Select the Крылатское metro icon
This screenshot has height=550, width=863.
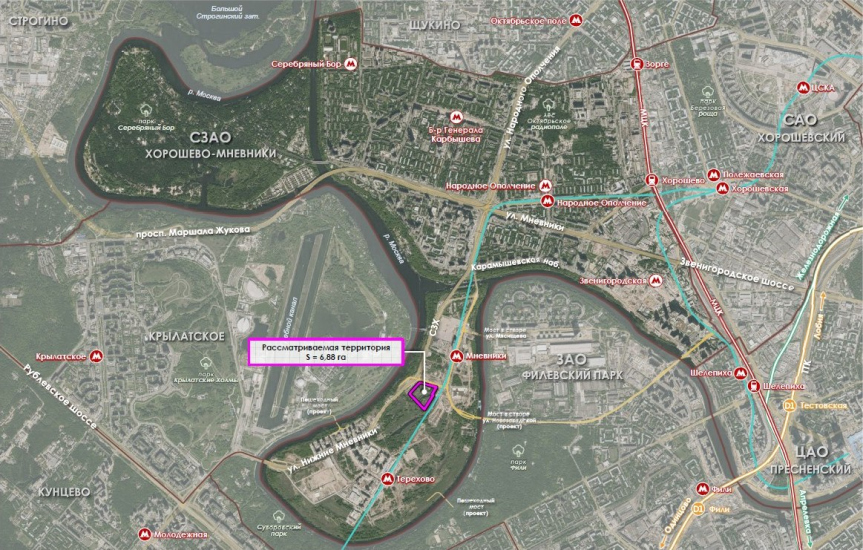tap(97, 357)
